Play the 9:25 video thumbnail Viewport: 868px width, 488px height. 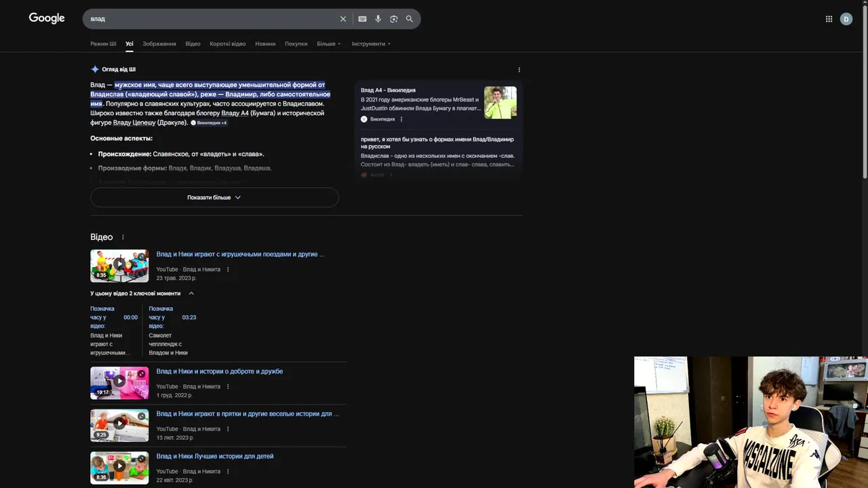119,425
